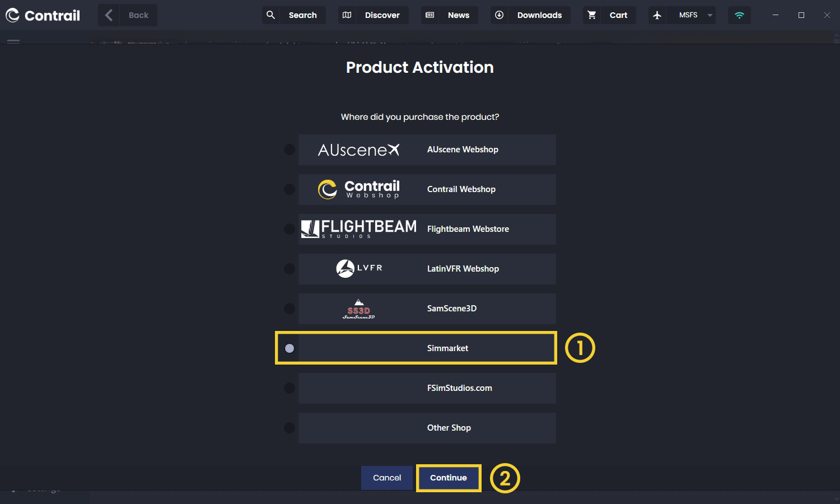Screen dimensions: 840x504
Task: Select the AUscene Webshop radio button
Action: tap(290, 150)
